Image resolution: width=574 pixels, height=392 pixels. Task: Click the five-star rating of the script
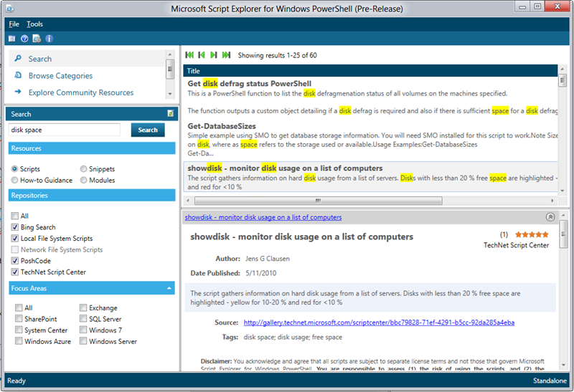[532, 235]
